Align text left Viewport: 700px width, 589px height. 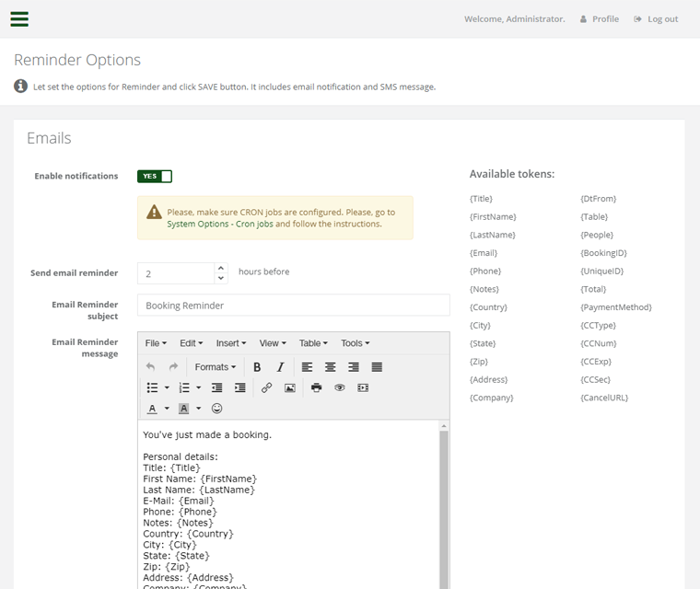[307, 367]
